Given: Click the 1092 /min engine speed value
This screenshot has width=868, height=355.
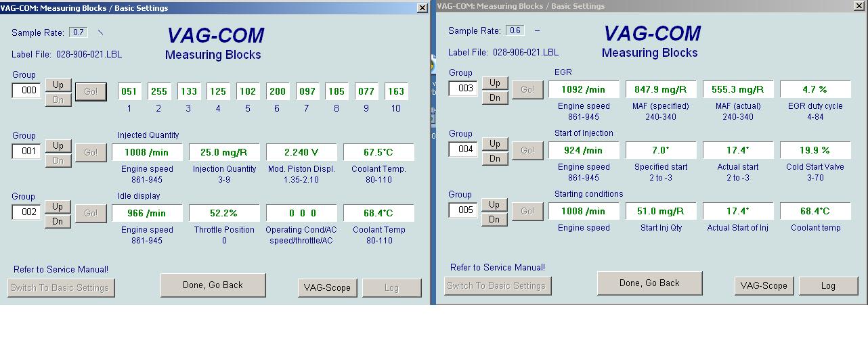Looking at the screenshot, I should pos(584,89).
